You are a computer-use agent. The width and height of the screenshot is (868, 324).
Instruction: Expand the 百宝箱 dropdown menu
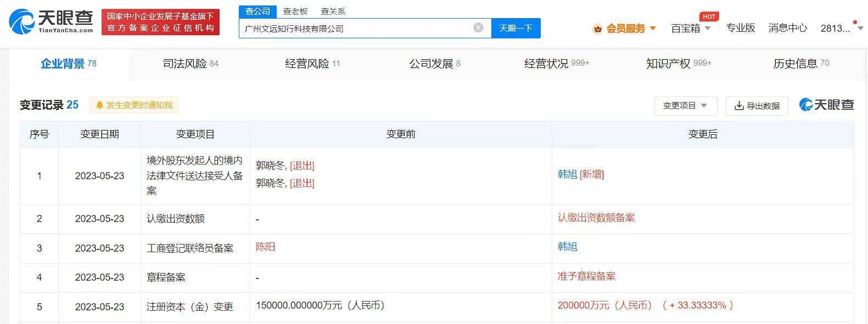708,29
